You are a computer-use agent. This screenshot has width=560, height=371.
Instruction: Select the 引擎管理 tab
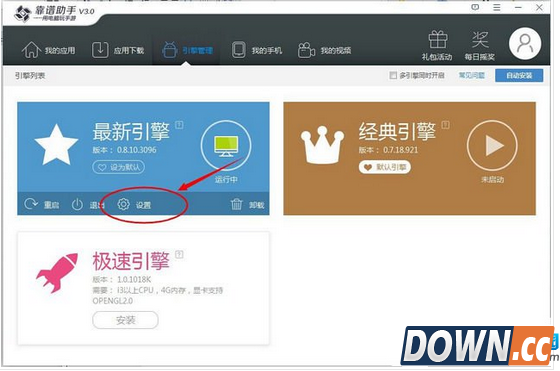click(x=188, y=50)
